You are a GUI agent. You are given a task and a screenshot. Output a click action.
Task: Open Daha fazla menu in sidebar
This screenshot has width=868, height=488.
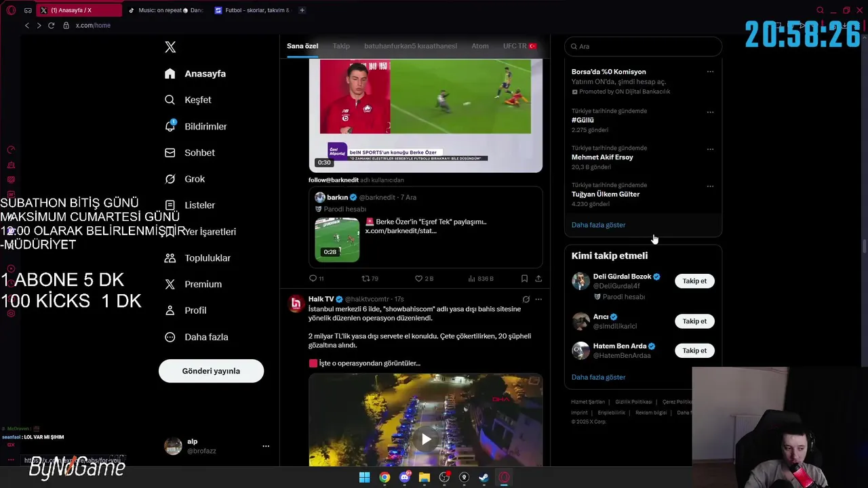point(196,337)
